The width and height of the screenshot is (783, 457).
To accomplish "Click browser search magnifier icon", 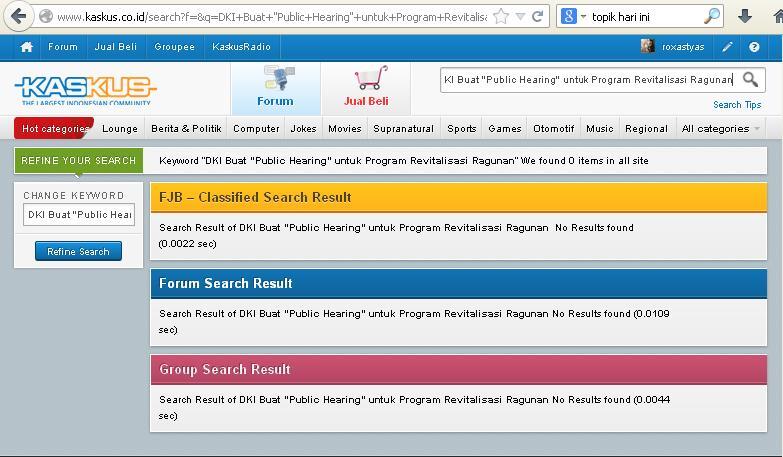I will [712, 16].
